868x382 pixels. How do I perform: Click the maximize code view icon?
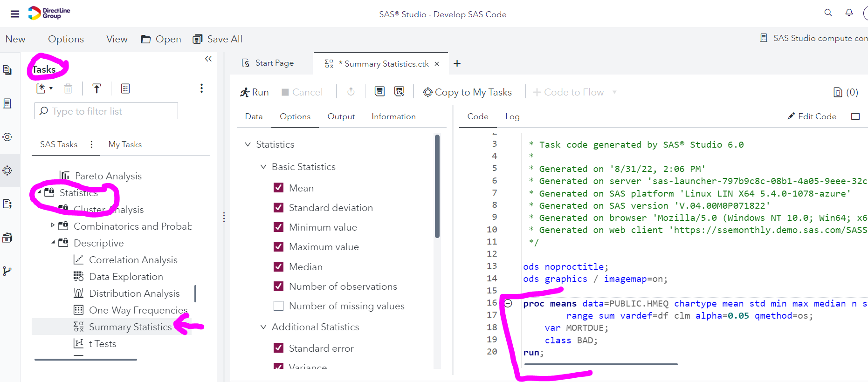click(x=855, y=116)
